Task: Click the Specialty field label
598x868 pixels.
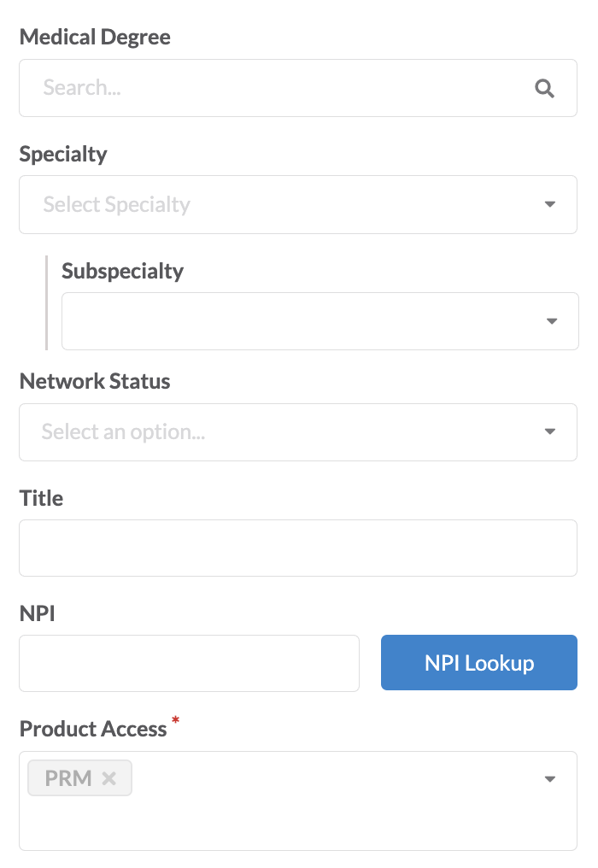Action: tap(63, 154)
